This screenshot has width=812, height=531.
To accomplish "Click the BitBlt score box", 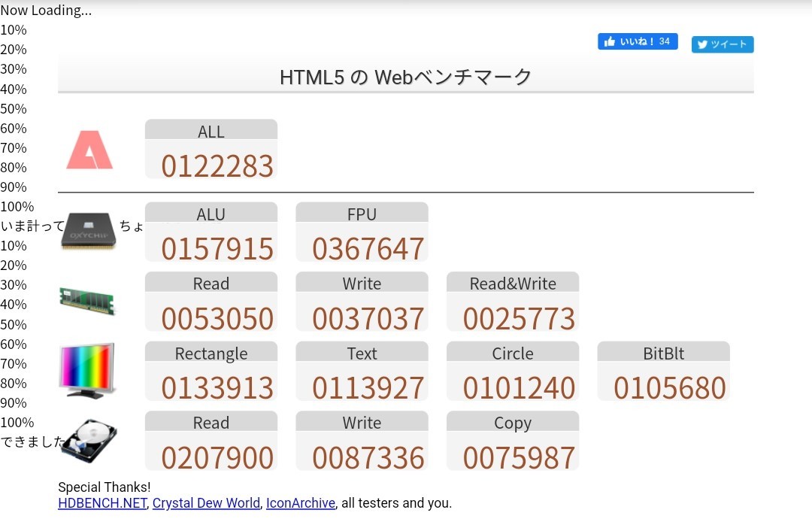I will click(663, 372).
